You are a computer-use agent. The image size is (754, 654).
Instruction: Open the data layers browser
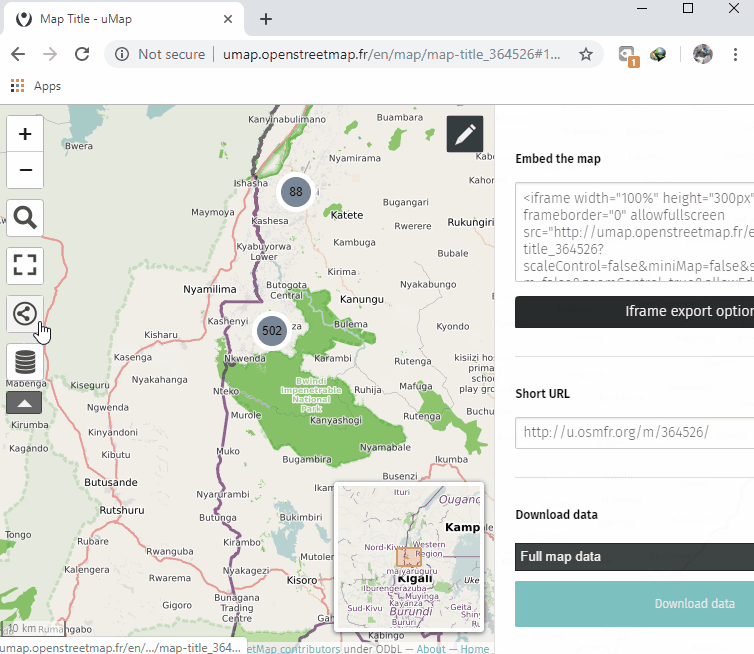pos(25,361)
